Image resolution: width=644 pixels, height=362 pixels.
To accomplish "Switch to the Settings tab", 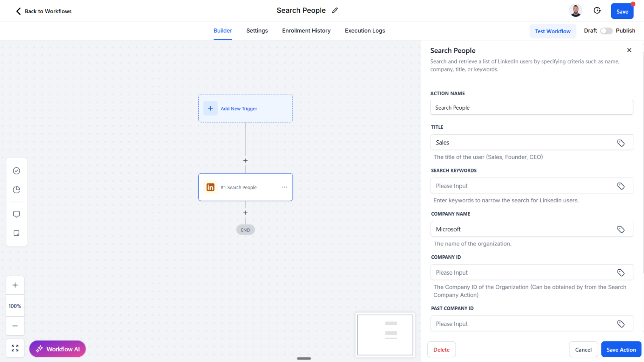I will (257, 31).
